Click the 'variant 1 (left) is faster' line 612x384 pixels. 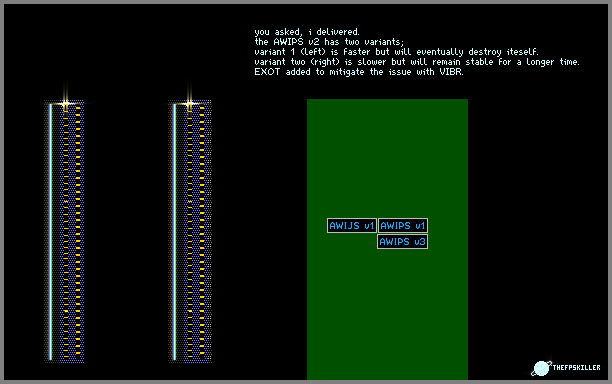point(396,52)
